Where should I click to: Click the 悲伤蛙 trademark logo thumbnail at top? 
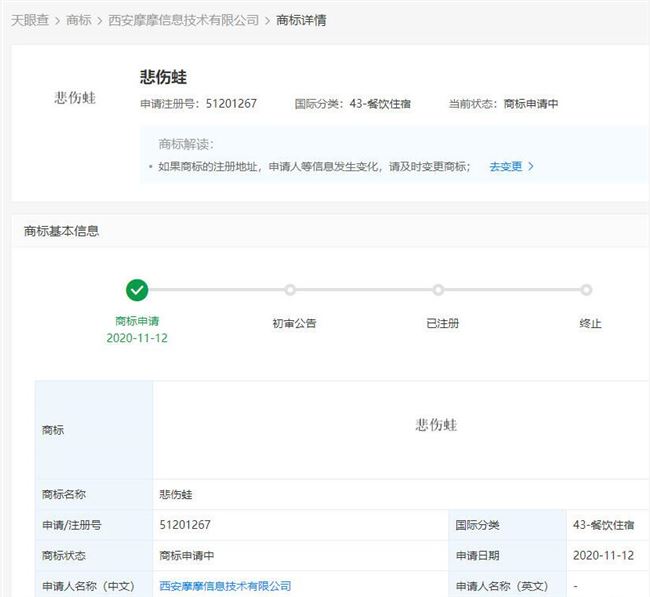(x=75, y=98)
